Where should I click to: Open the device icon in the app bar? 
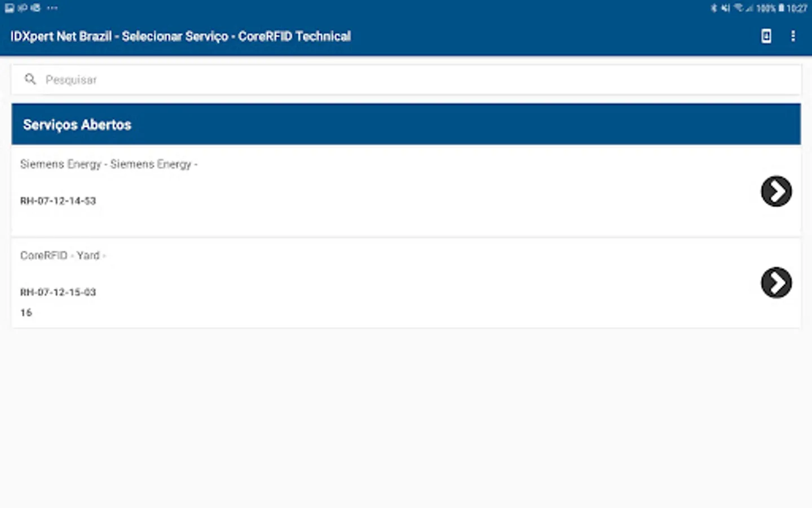pyautogui.click(x=766, y=36)
